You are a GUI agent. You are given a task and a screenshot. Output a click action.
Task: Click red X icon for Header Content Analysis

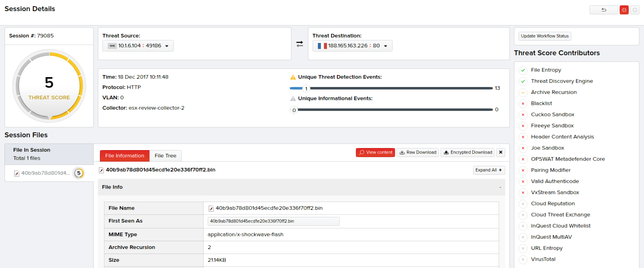click(523, 137)
